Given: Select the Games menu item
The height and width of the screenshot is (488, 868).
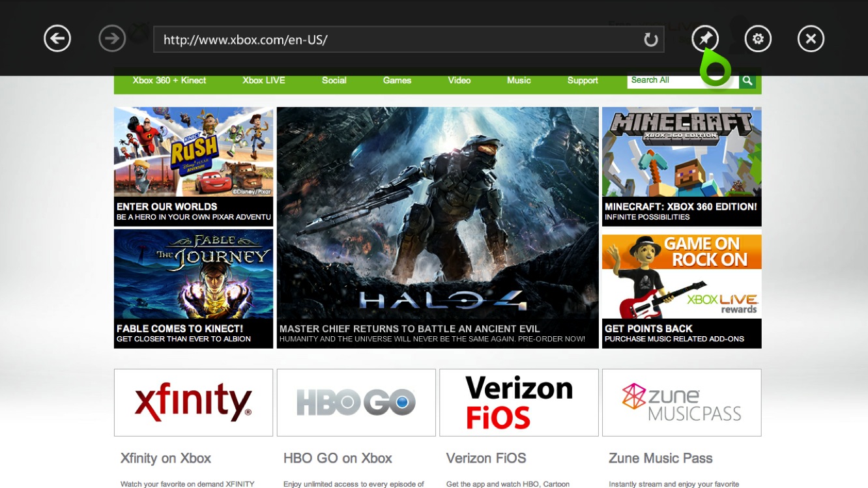Looking at the screenshot, I should coord(397,81).
